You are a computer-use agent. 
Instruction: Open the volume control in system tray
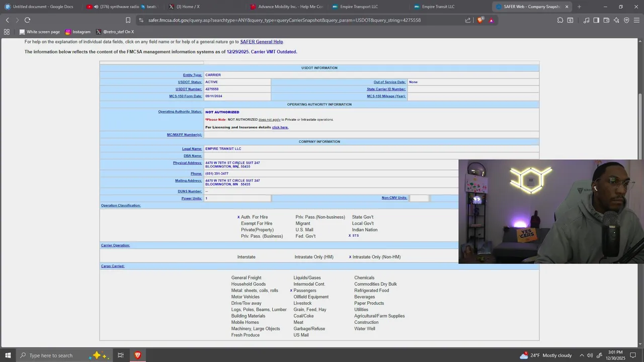590,355
